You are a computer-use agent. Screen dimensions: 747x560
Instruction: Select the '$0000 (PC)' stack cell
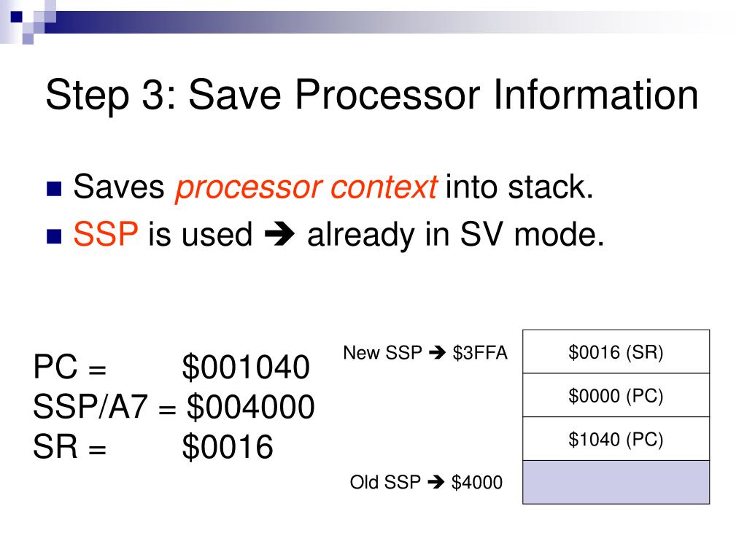pos(616,395)
